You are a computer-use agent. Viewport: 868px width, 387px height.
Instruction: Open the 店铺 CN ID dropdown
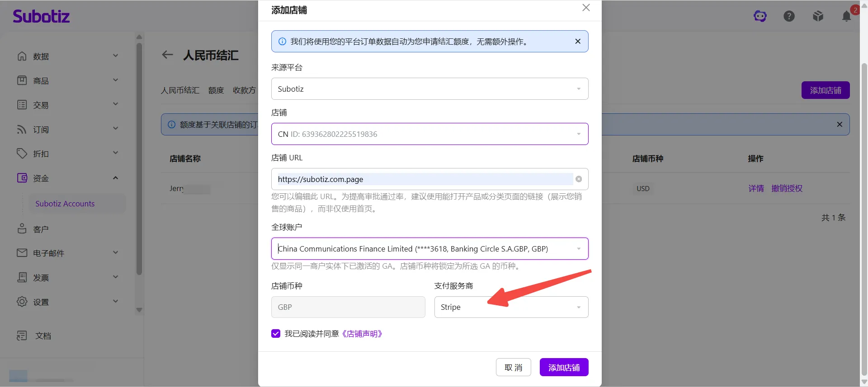click(x=429, y=134)
